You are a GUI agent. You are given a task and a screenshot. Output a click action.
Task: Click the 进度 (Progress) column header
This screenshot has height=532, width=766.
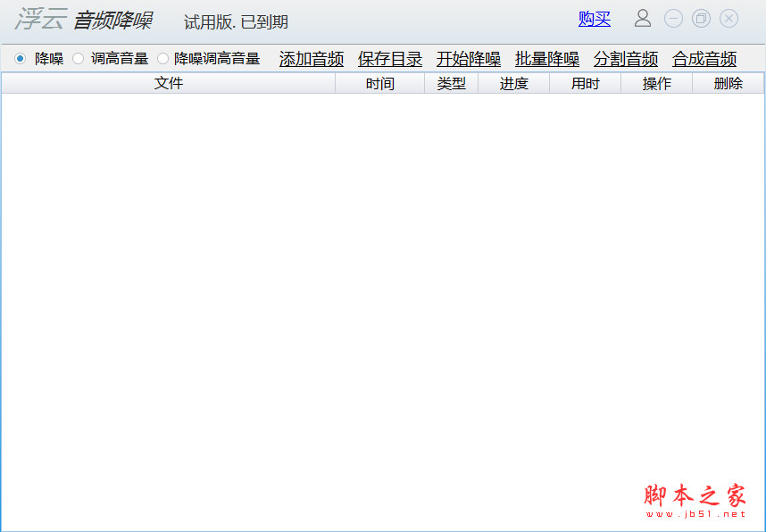point(513,82)
